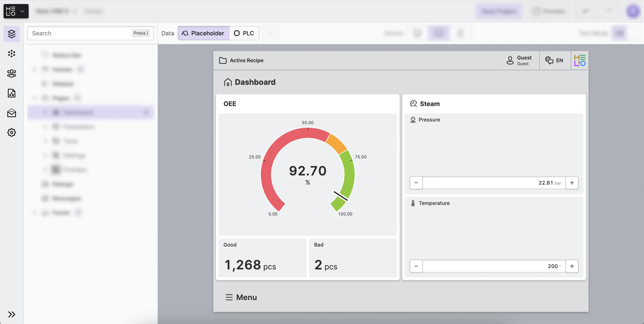644x324 pixels.
Task: Open the file assets sidebar icon
Action: coord(11,93)
